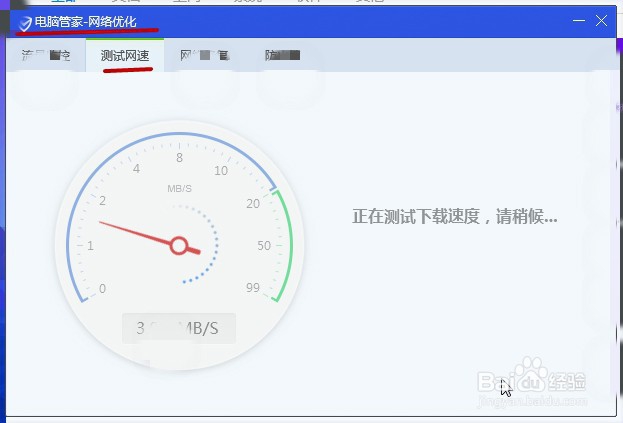Viewport: 623px width, 423px height.
Task: Open the blurred tab starting with 流
Action: (46, 55)
